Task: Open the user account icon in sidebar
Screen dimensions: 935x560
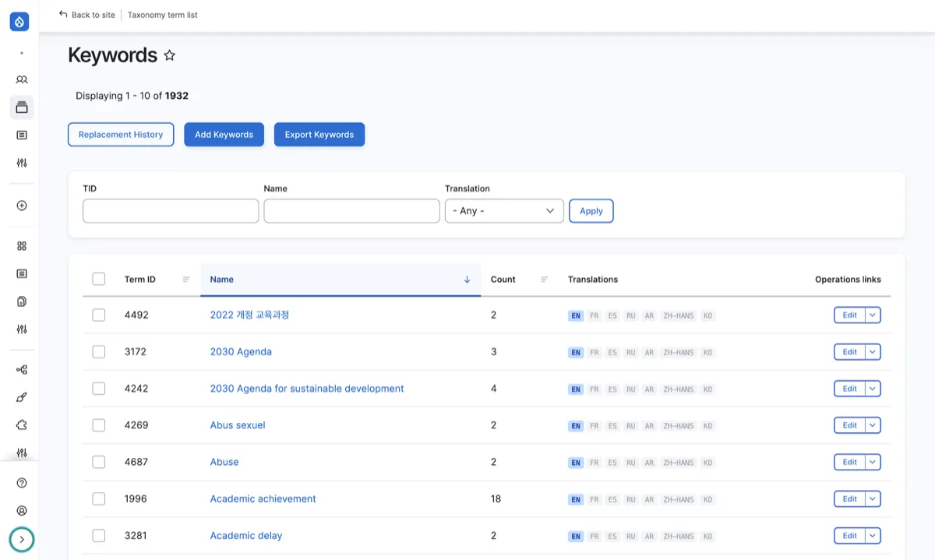Action: pyautogui.click(x=22, y=511)
